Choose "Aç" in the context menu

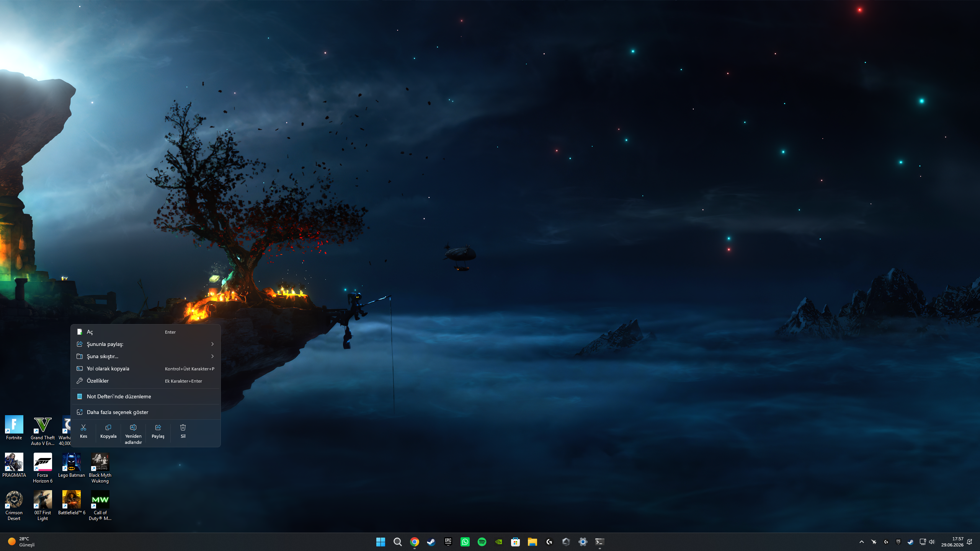(x=145, y=332)
